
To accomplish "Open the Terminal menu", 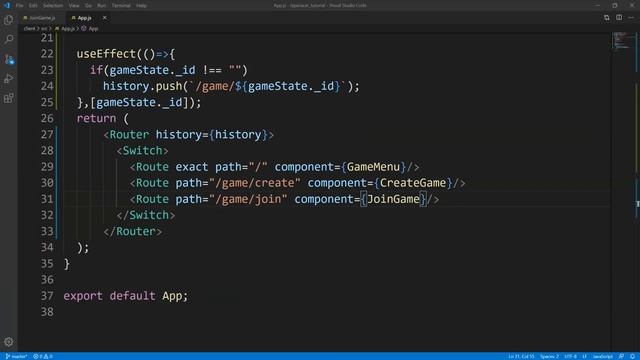I will [x=121, y=6].
